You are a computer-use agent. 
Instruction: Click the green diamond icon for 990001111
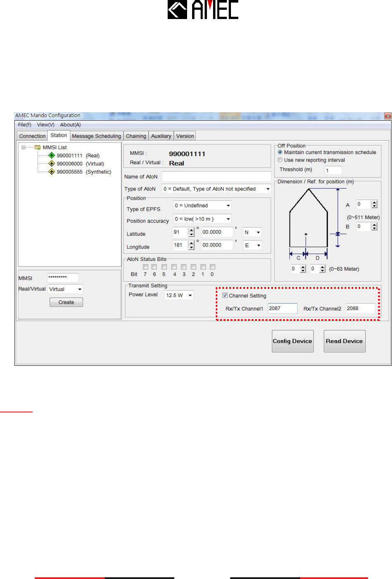pyautogui.click(x=52, y=155)
